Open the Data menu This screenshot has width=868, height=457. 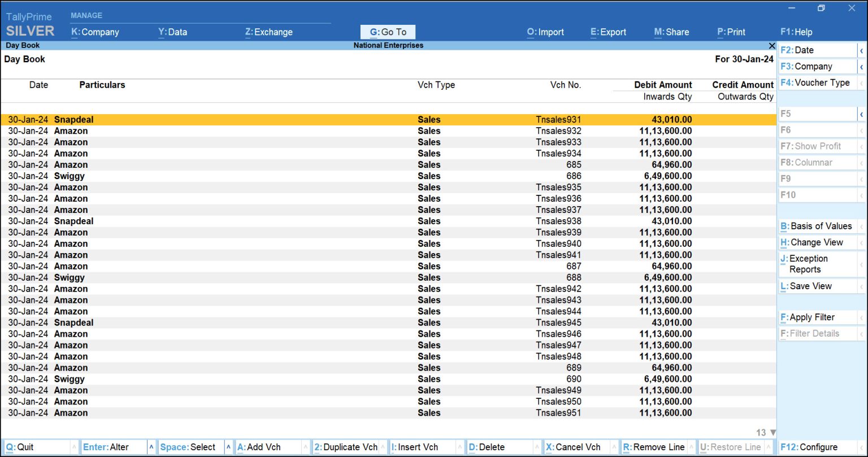(x=172, y=32)
